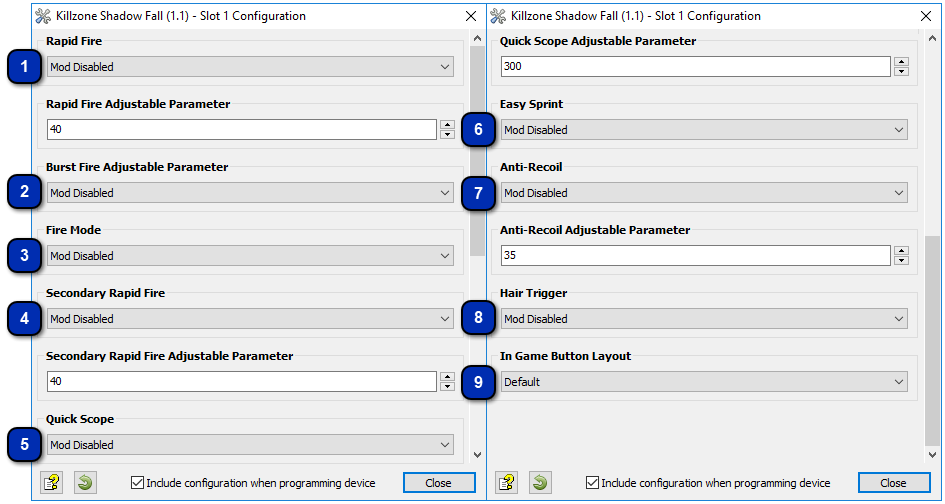945x504 pixels.
Task: Increase Rapid Fire Adjustable Parameter value
Action: tap(447, 125)
